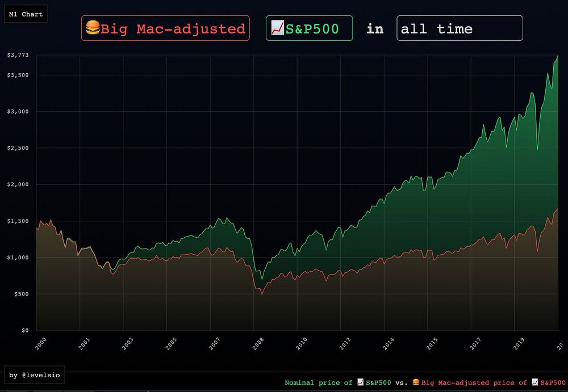568x392 pixels.
Task: Click the $3,773 y-axis label
Action: pyautogui.click(x=18, y=55)
